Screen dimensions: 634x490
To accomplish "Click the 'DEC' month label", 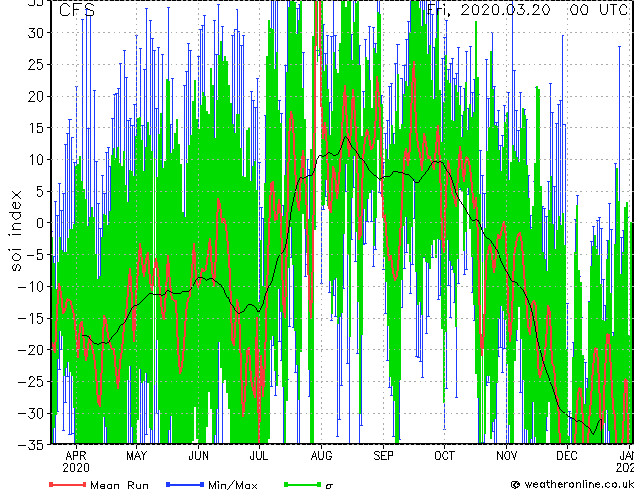I will tap(567, 456).
